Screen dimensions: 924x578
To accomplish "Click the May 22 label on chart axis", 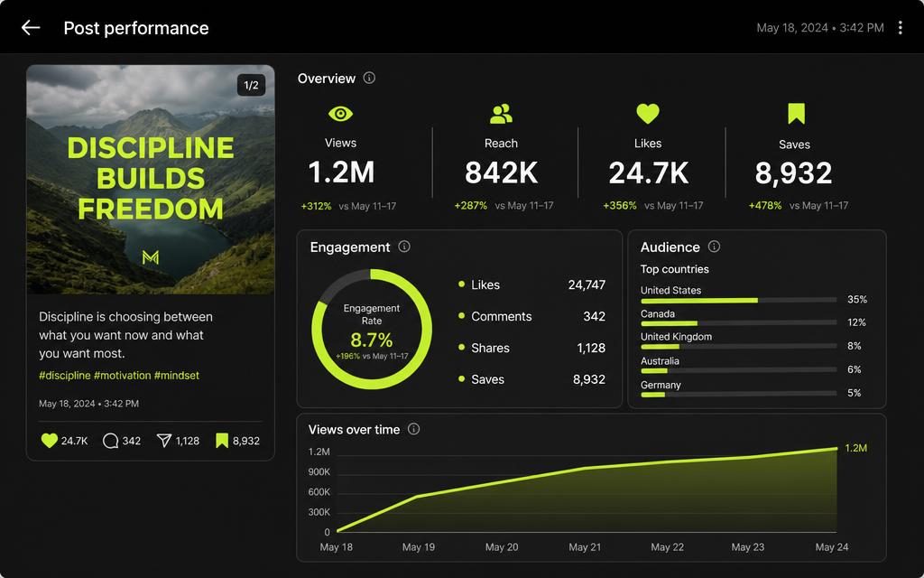I will pos(667,546).
